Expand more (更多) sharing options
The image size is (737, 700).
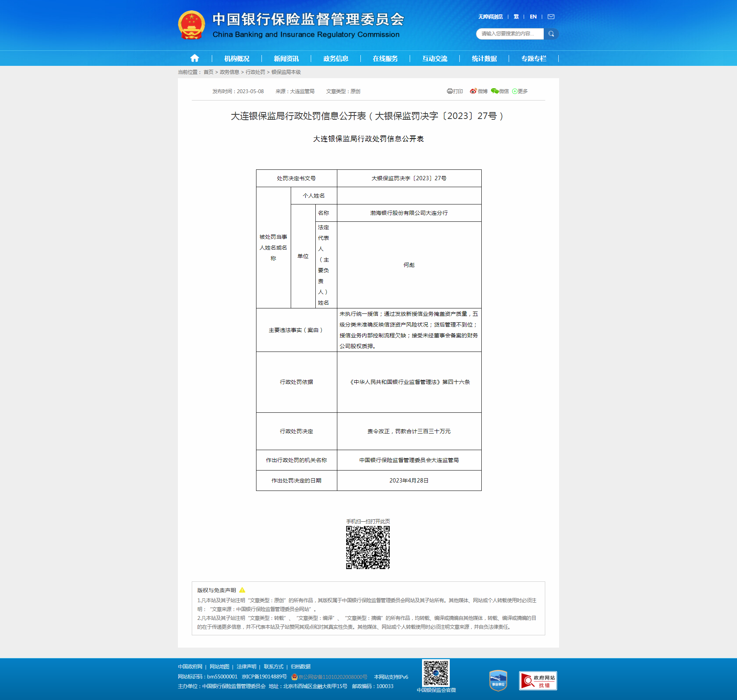point(520,91)
